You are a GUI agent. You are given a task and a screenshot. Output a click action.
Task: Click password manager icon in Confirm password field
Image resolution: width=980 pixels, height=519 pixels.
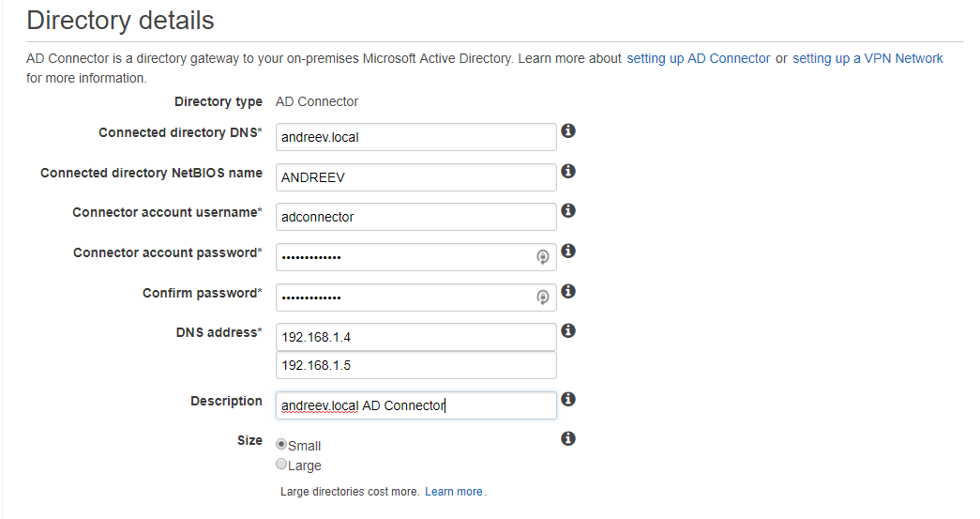(x=542, y=297)
